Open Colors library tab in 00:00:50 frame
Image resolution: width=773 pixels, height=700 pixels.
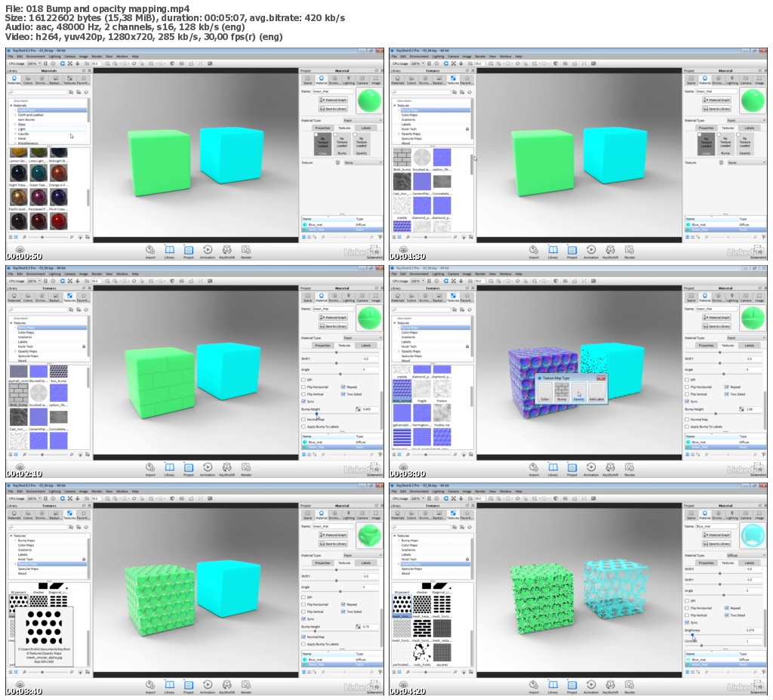click(x=28, y=80)
